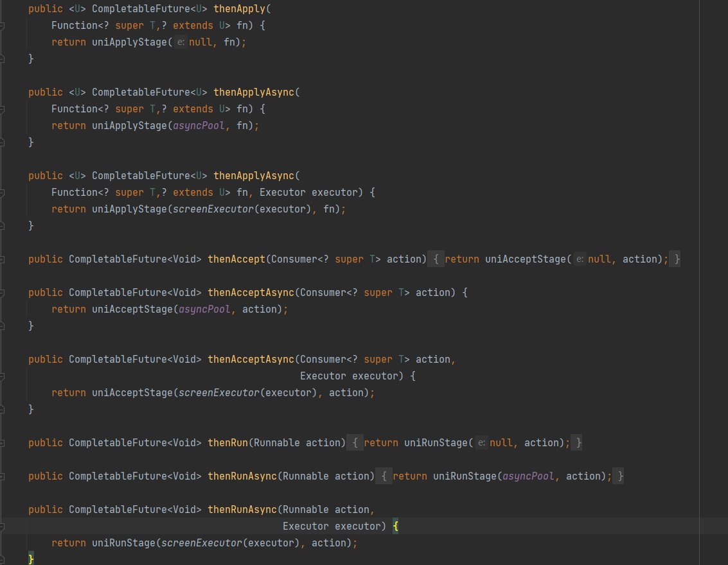The height and width of the screenshot is (565, 728).
Task: Click the thenAccept method name
Action: tap(236, 259)
